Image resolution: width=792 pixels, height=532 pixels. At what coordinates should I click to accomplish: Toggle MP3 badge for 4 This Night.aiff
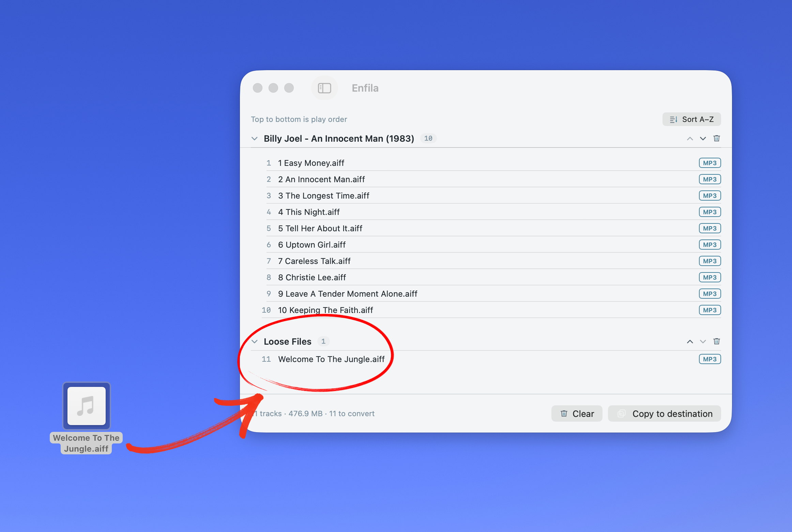pyautogui.click(x=710, y=212)
